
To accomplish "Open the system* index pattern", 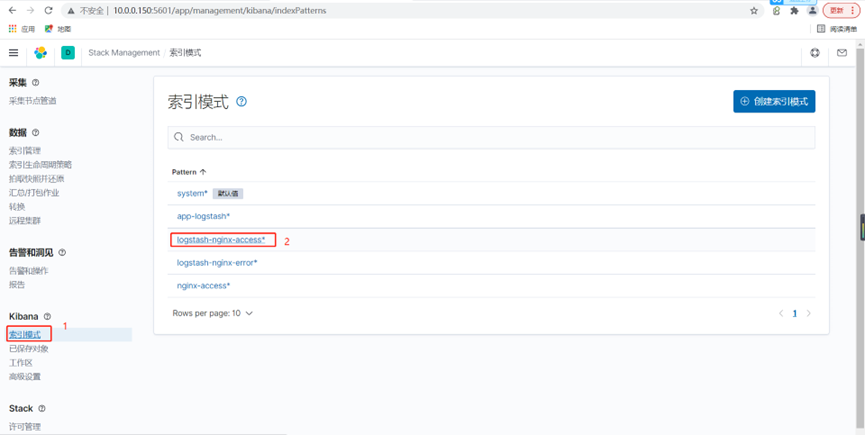I will (x=192, y=194).
